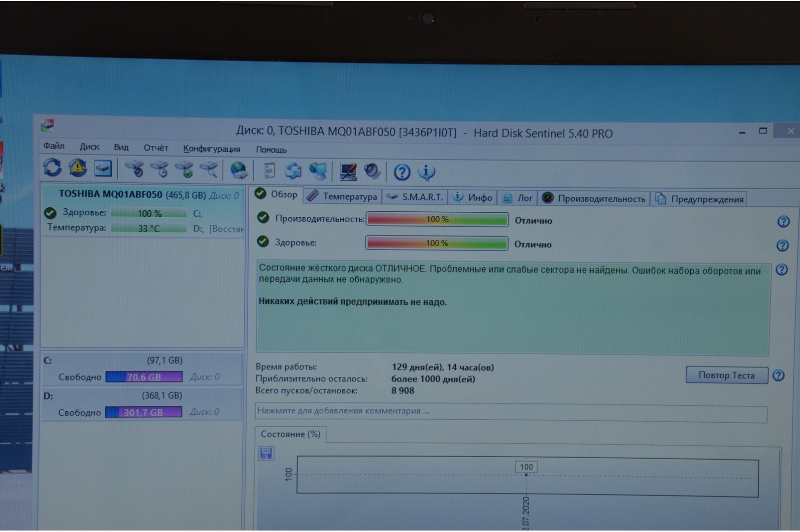Click the framed hard disk toolbar icon
800x532 pixels.
103,169
